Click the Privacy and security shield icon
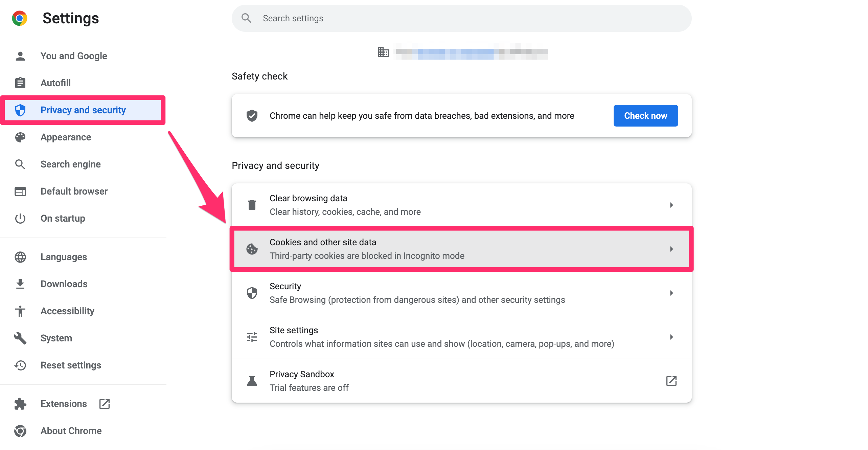This screenshot has height=450, width=868. (x=20, y=110)
